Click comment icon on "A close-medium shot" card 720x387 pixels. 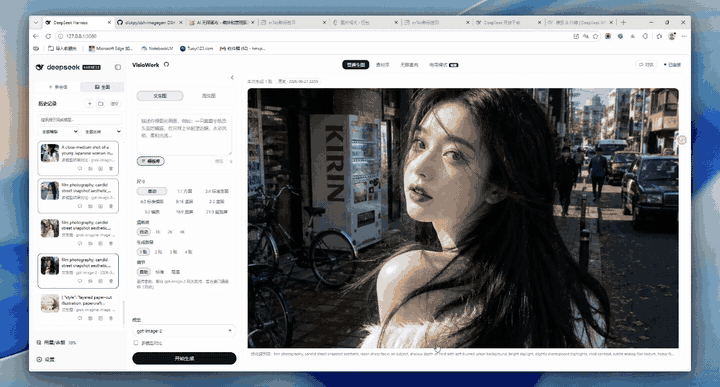pos(79,168)
